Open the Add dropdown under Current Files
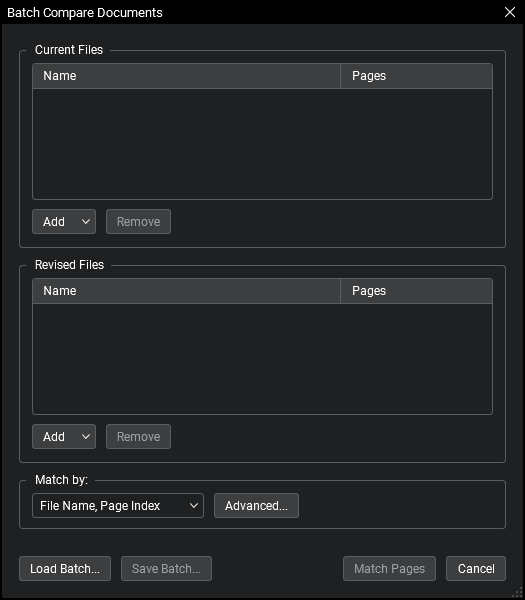The image size is (525, 600). coord(64,221)
